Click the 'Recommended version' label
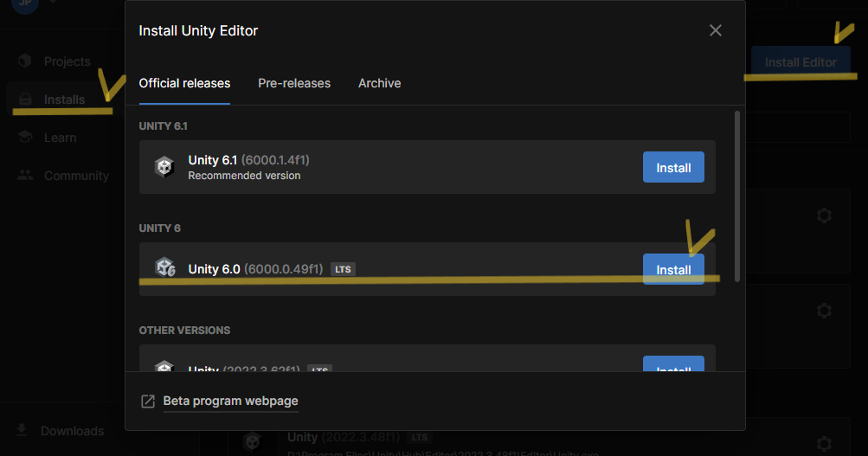Viewport: 868px width, 456px height. (x=244, y=176)
